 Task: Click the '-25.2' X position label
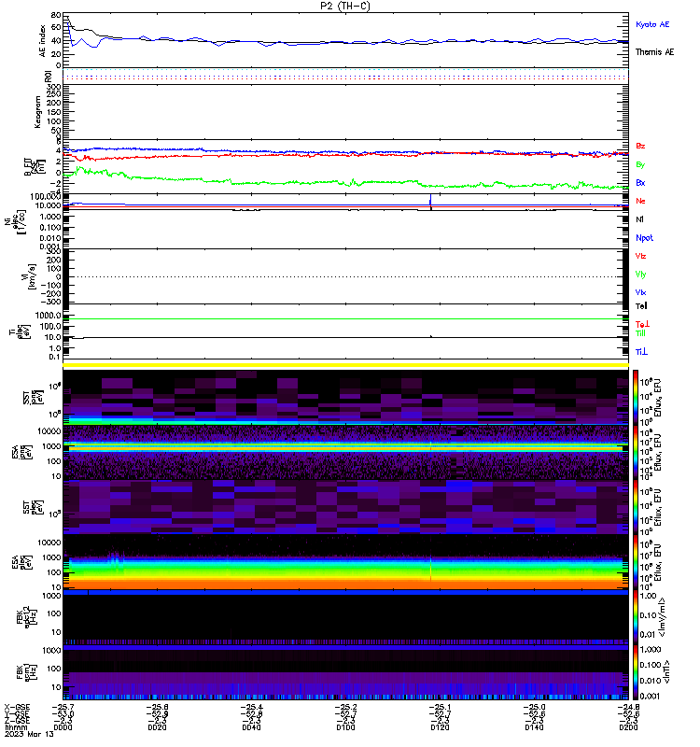(345, 707)
